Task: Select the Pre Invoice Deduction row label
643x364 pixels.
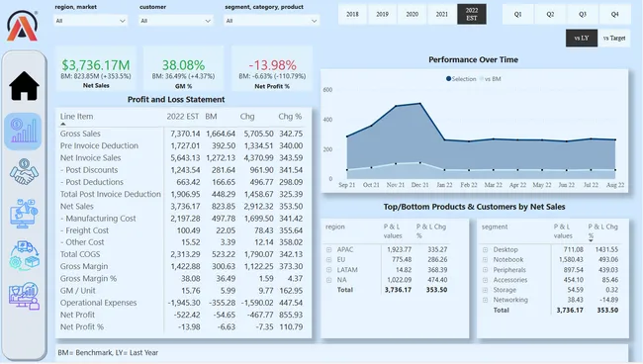Action: point(99,145)
